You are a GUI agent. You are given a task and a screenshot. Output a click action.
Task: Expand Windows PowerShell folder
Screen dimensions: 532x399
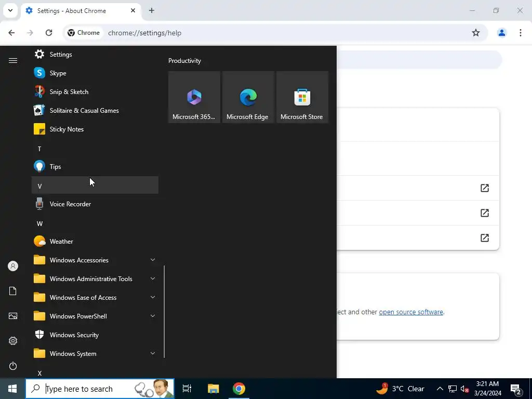pyautogui.click(x=95, y=316)
